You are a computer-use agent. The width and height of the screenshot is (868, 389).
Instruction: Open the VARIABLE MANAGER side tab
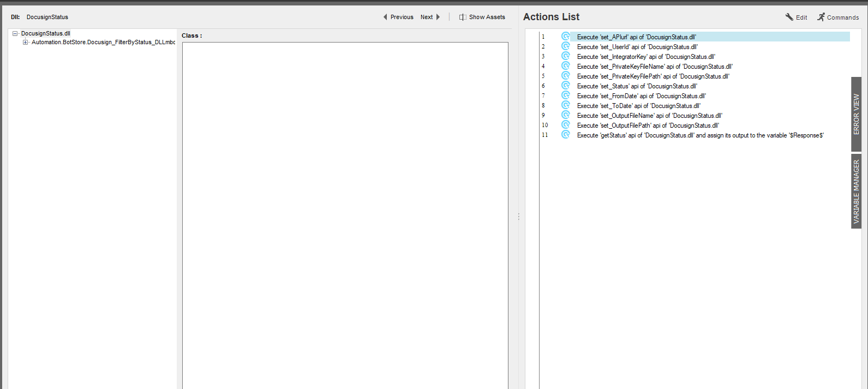(x=856, y=191)
